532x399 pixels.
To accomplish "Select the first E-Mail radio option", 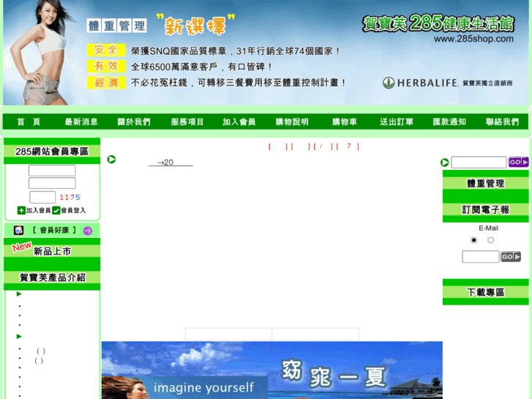I will click(x=474, y=240).
